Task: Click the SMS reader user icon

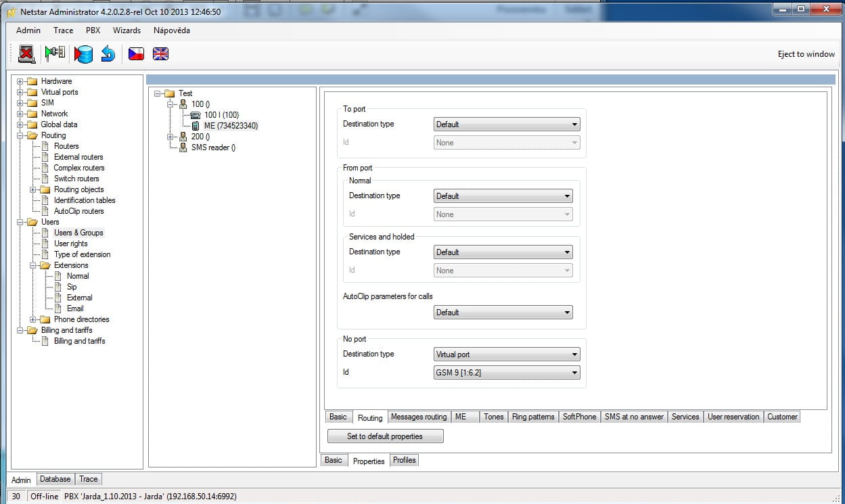Action: tap(183, 147)
